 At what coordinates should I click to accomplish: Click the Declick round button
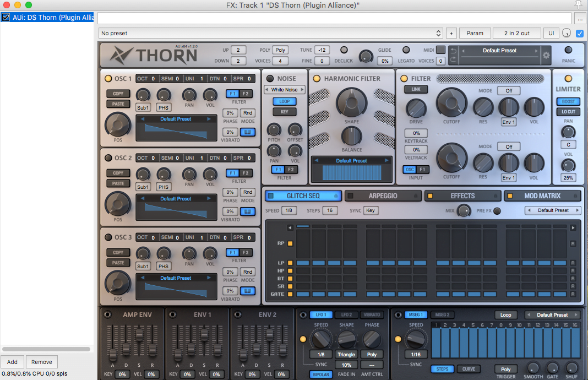[x=344, y=50]
